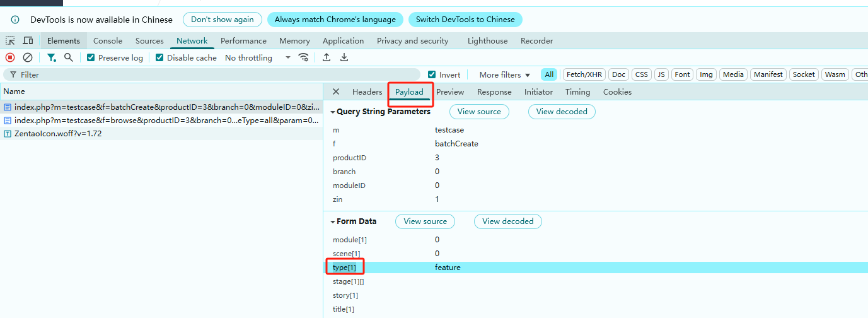Open network conditions wifi icon
Image resolution: width=868 pixels, height=318 pixels.
point(304,57)
